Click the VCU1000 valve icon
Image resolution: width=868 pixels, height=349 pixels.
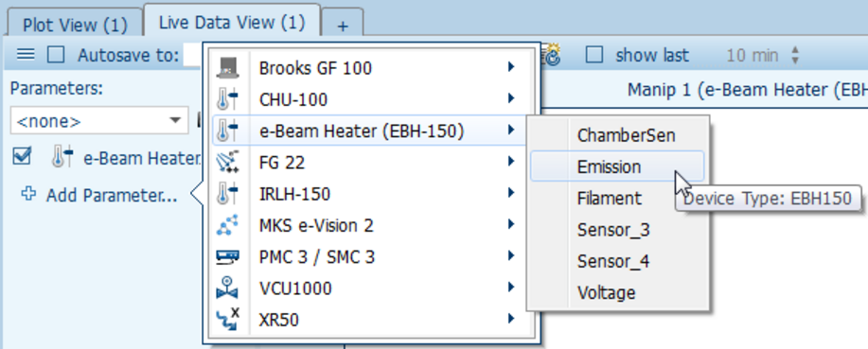click(227, 288)
